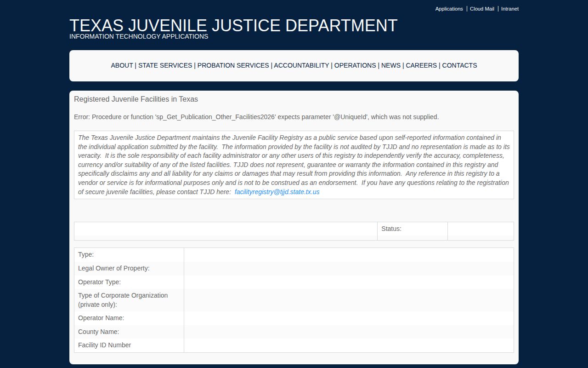This screenshot has width=588, height=368.
Task: Click the Texas Juvenile Justice Department title
Action: click(x=233, y=25)
